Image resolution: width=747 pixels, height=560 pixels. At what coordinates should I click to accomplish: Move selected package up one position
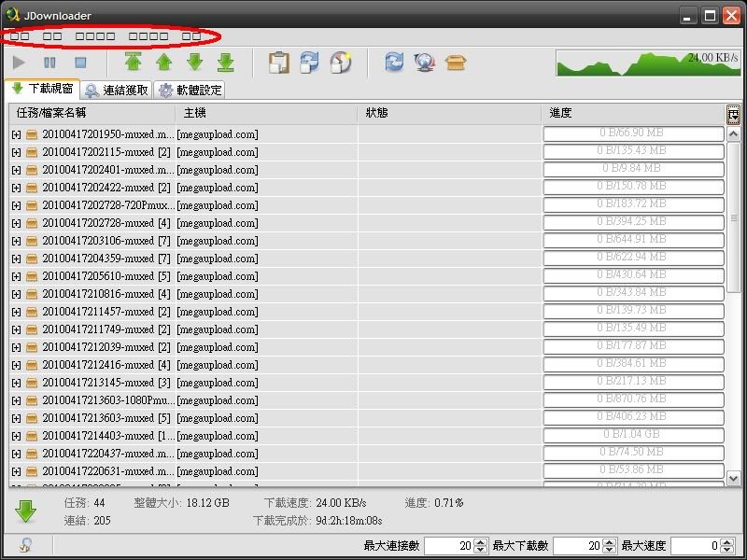coord(163,62)
